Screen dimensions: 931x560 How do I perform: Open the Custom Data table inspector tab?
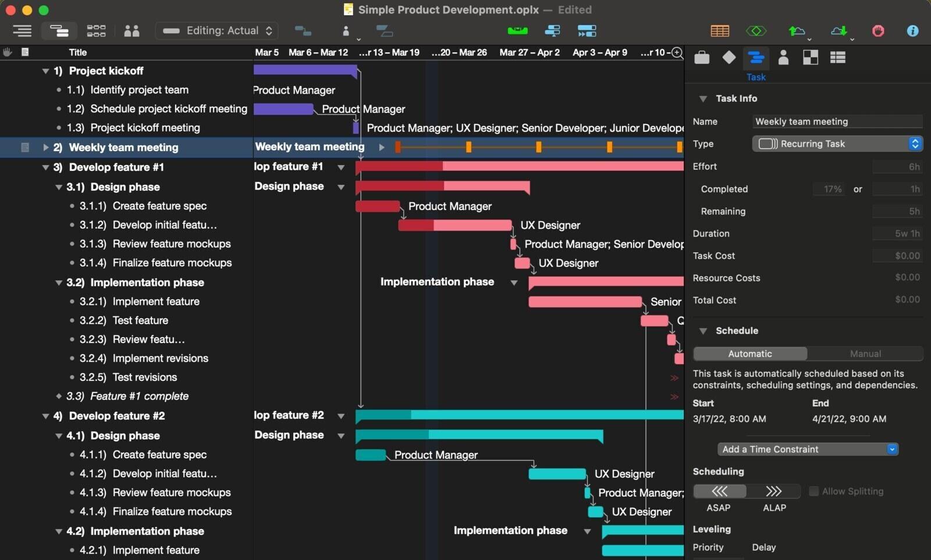(838, 57)
